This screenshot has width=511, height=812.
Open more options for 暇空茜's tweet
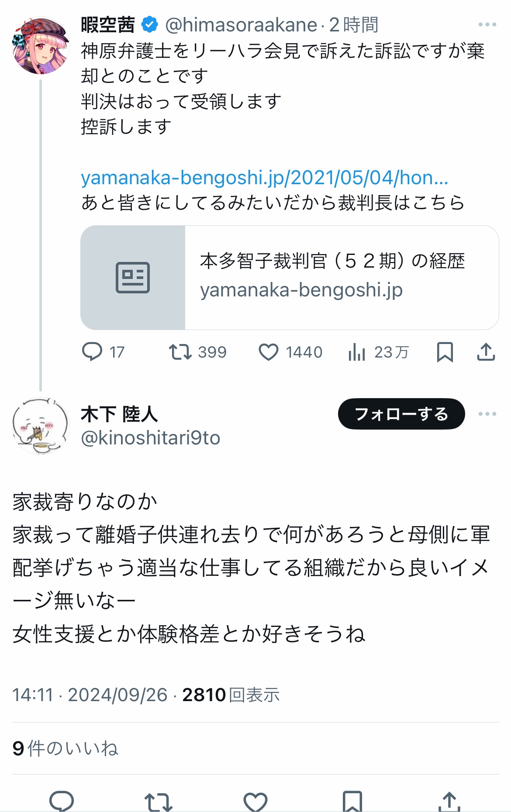pos(487,24)
